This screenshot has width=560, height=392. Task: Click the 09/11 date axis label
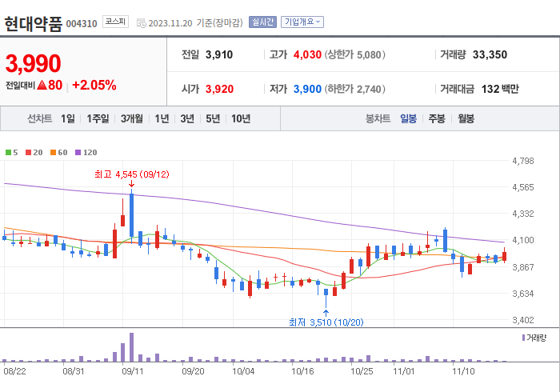(x=133, y=371)
